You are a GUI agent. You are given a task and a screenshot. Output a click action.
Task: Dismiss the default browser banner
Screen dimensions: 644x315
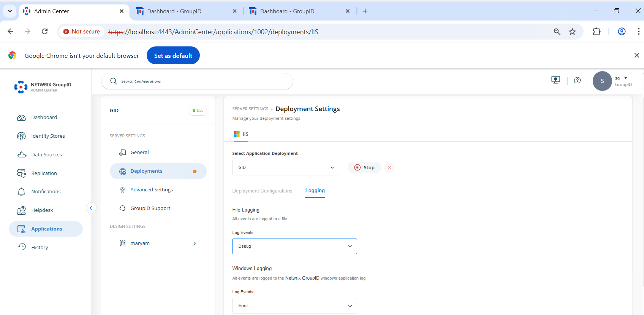point(637,56)
